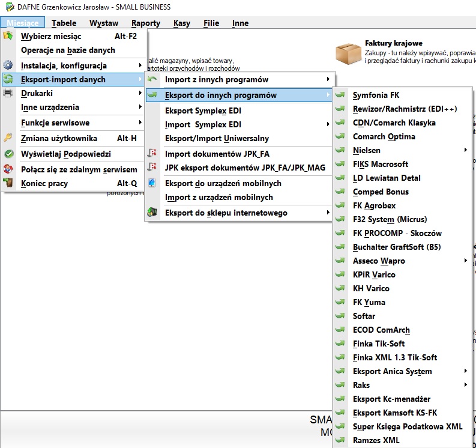Click the arrow icon of Eksport do innych programów

152,95
